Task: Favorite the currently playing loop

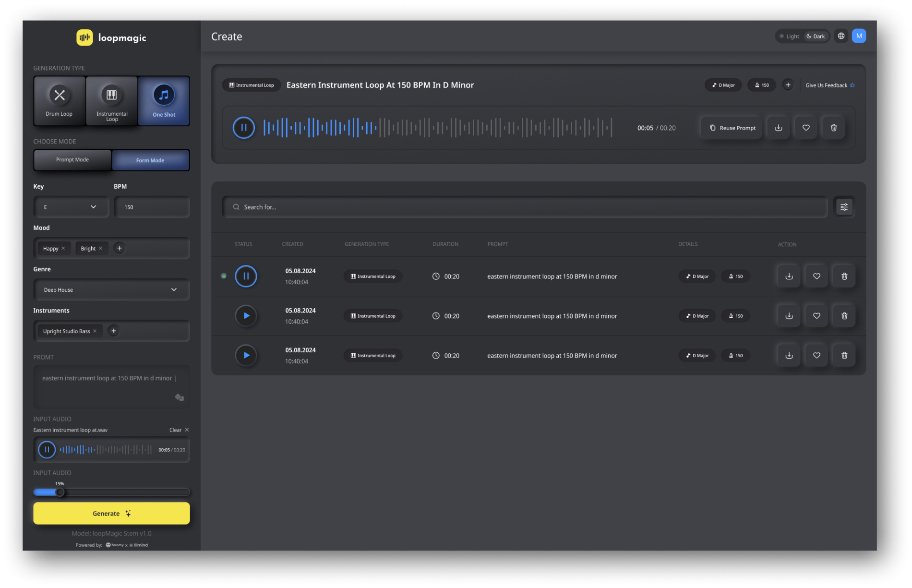Action: 806,128
